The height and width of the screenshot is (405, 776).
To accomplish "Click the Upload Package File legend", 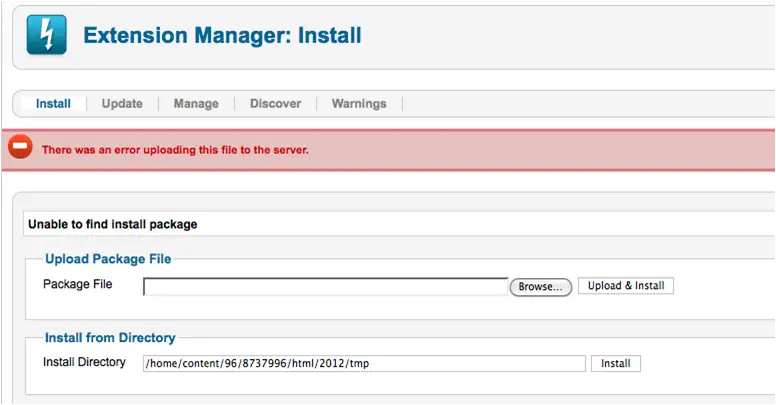I will pyautogui.click(x=108, y=259).
